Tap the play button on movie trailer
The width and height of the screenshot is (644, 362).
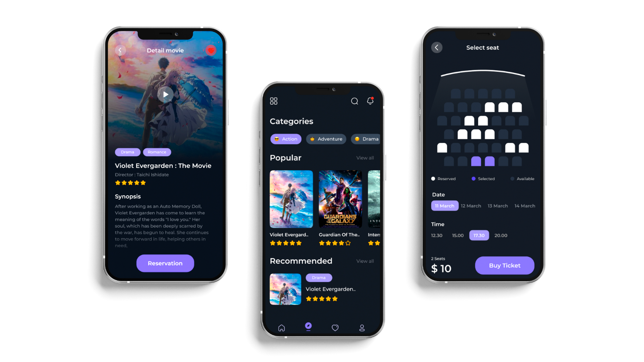(x=165, y=94)
